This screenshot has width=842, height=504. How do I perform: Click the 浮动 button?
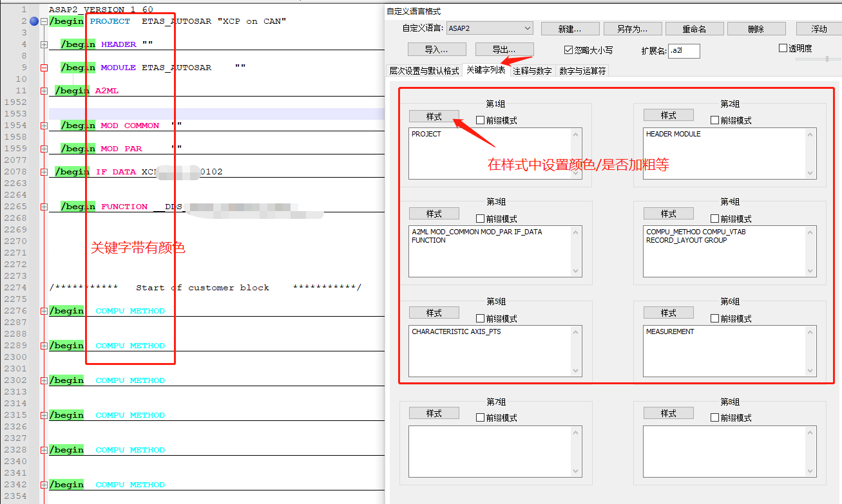[x=819, y=29]
